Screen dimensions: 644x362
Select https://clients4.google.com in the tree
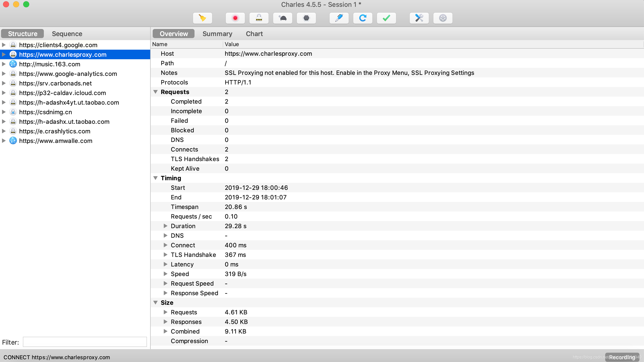(x=58, y=45)
